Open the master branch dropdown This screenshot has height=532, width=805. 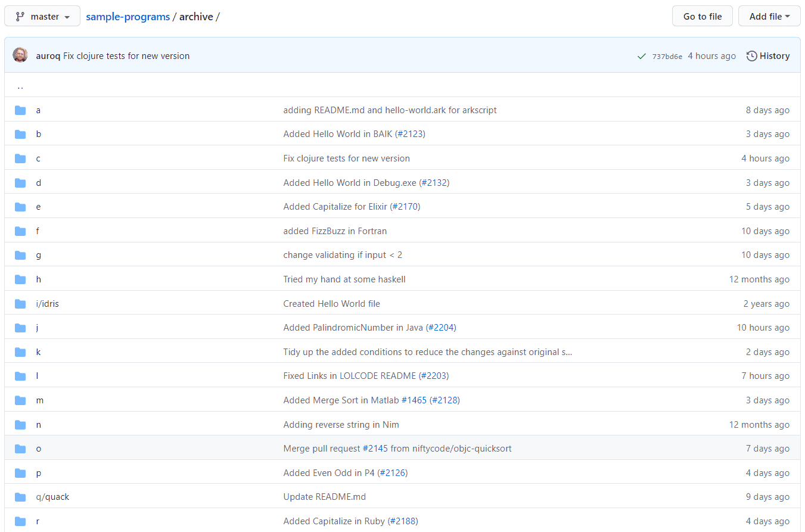click(x=42, y=16)
